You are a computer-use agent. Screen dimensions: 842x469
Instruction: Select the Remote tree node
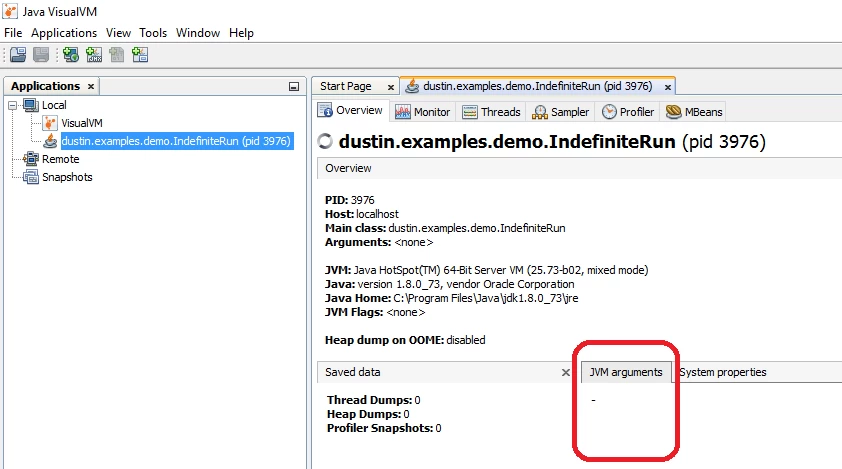click(x=61, y=159)
